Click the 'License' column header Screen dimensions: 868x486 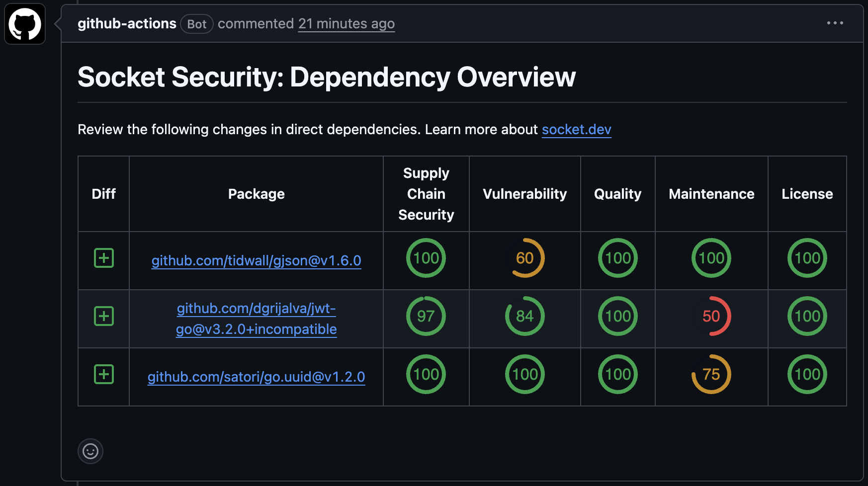807,194
